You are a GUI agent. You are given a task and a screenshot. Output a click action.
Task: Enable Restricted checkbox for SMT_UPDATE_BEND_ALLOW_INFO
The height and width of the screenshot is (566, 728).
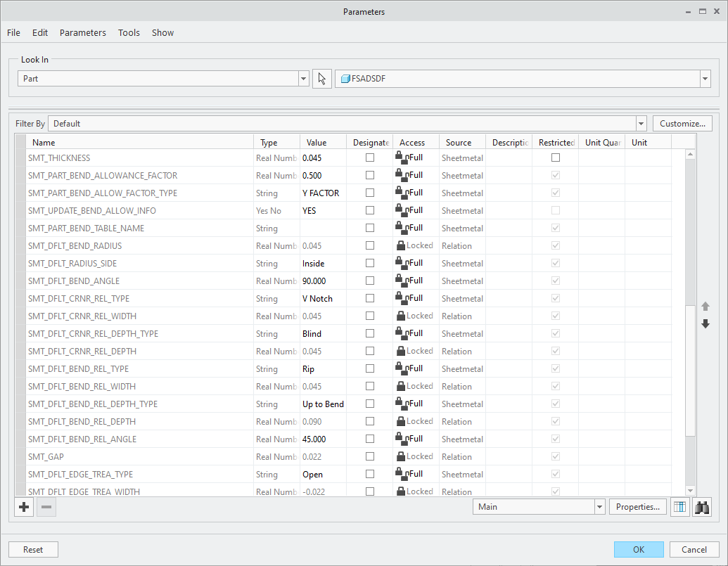pos(555,210)
